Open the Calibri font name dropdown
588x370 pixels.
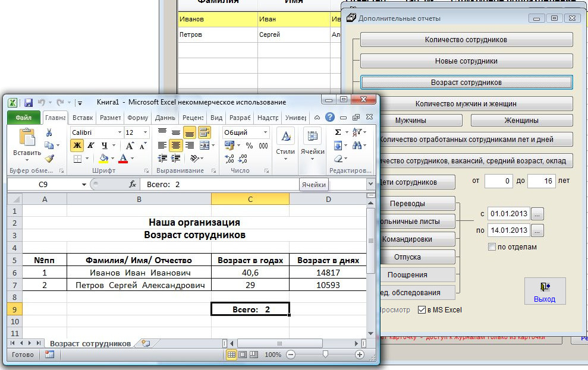[x=119, y=132]
